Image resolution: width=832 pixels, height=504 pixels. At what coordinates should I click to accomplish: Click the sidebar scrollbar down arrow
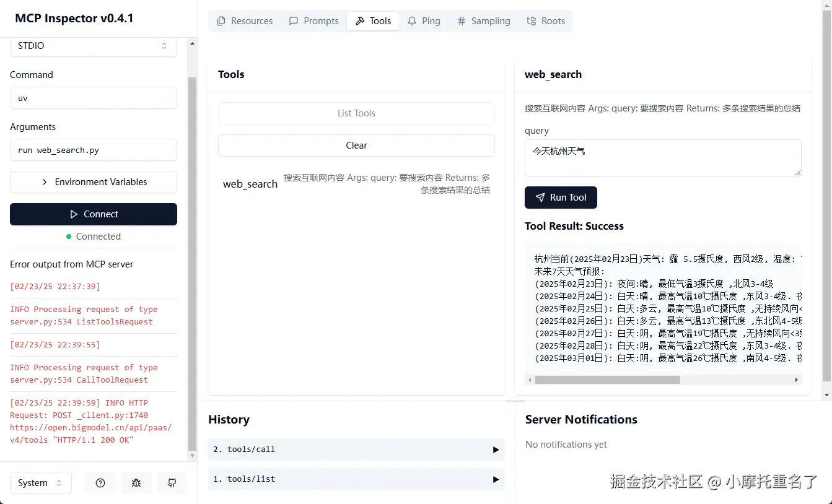pos(192,456)
